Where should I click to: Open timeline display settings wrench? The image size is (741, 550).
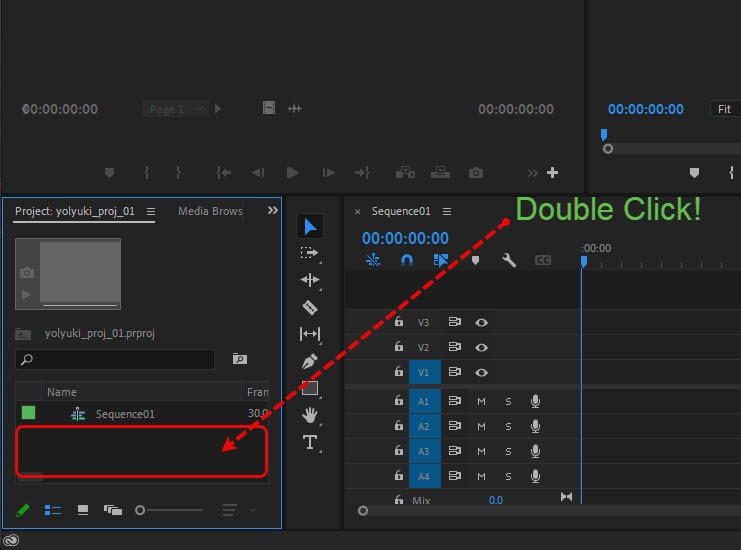(x=508, y=261)
